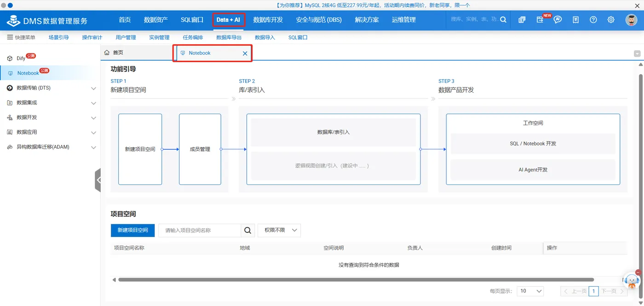This screenshot has width=644, height=306.
Task: Click the vertical scrollbar up arrow
Action: coord(641,64)
